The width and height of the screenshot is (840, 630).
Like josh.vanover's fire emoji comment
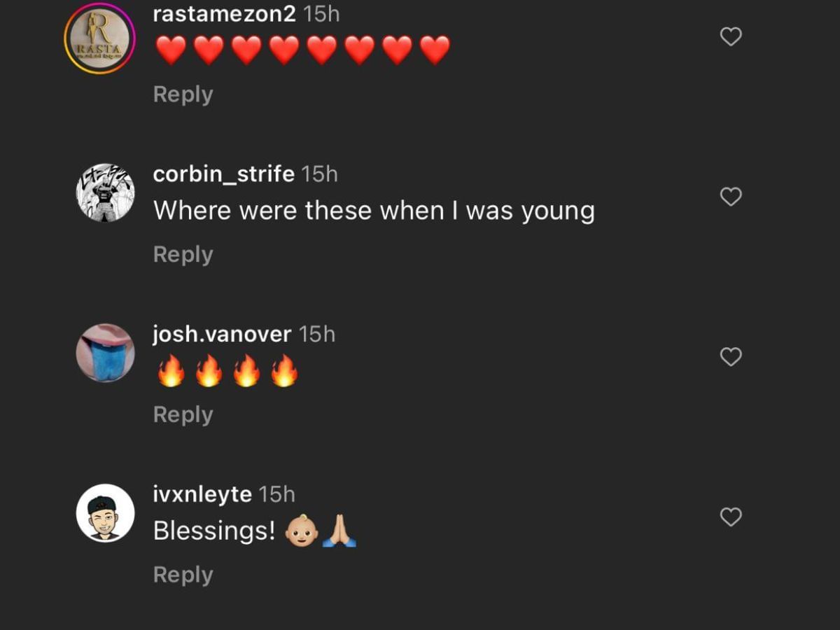(x=731, y=357)
